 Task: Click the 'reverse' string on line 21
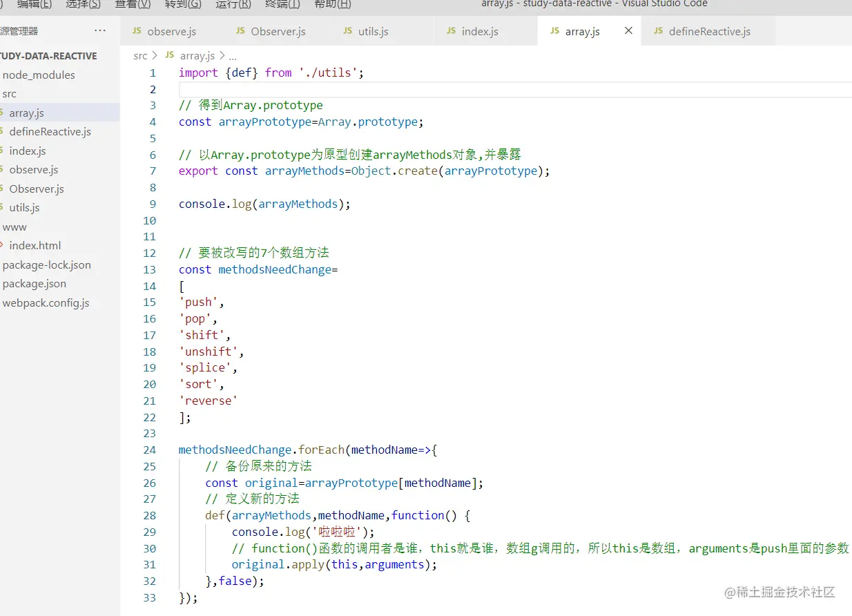click(208, 401)
